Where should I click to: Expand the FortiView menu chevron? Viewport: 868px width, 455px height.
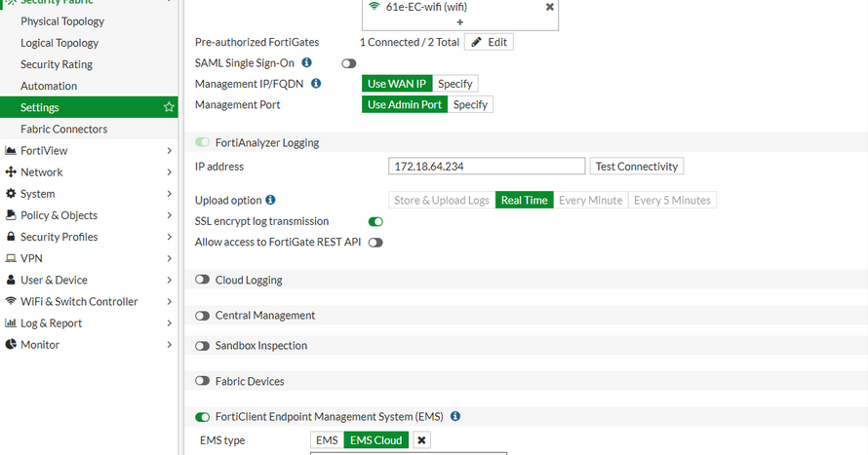click(170, 150)
